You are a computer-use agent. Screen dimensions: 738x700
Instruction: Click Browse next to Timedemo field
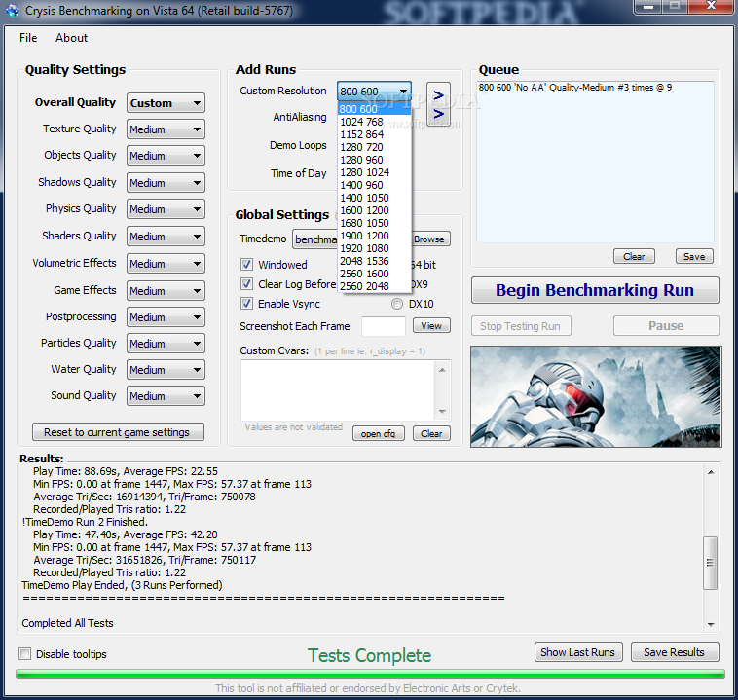pyautogui.click(x=430, y=239)
